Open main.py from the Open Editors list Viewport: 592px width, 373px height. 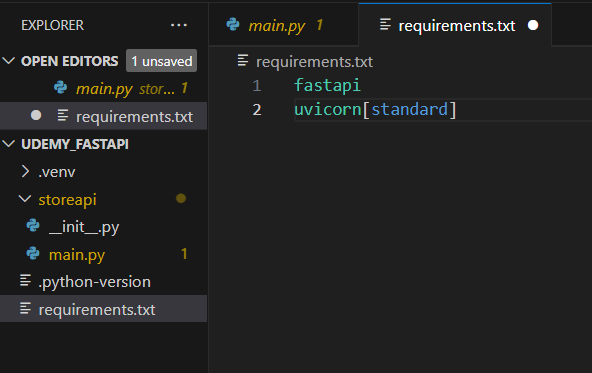103,88
